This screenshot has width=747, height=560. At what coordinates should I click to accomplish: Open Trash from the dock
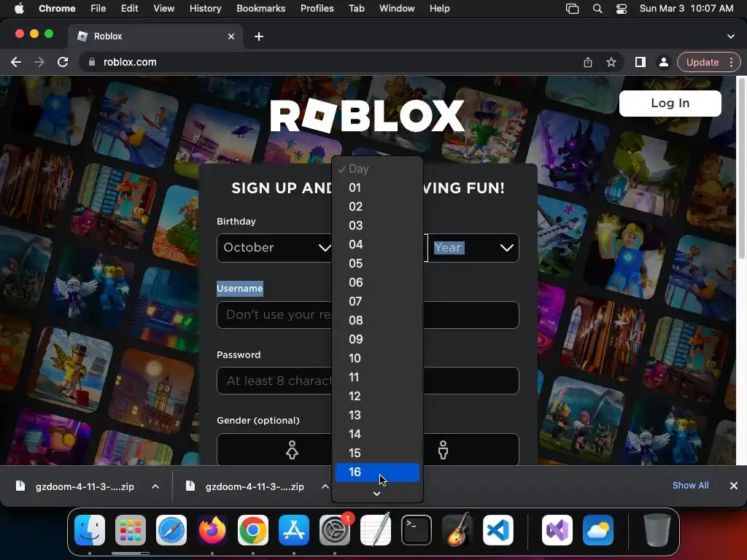657,530
